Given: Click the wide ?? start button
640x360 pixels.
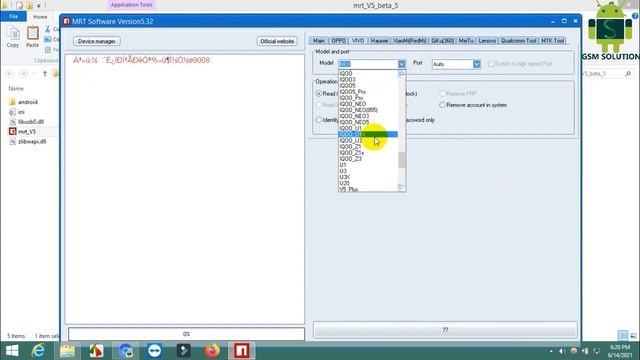Looking at the screenshot, I should point(445,330).
